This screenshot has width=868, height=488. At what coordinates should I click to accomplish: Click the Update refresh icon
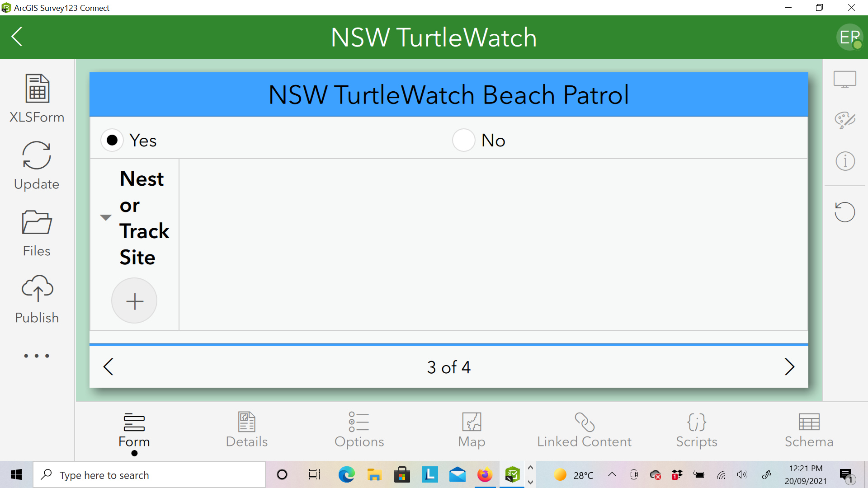pyautogui.click(x=37, y=155)
